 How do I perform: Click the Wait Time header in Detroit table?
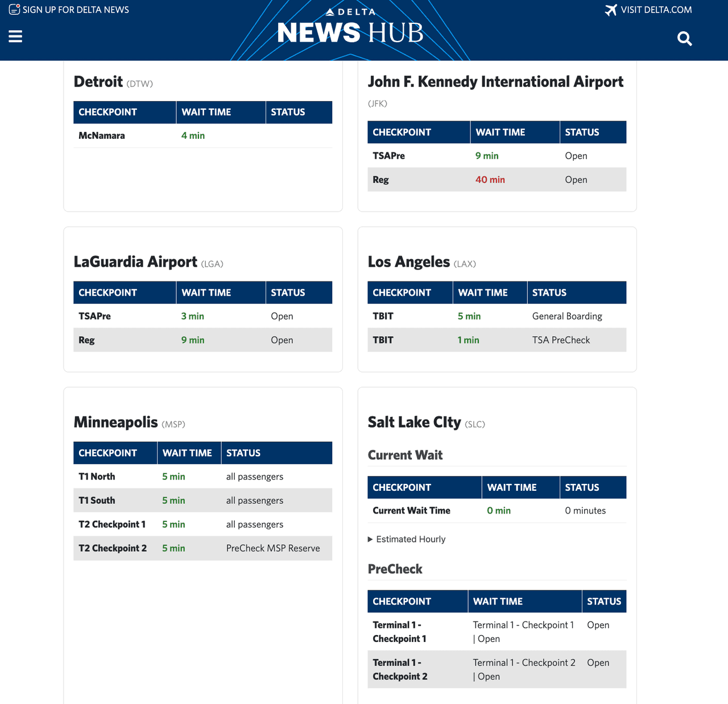point(206,112)
